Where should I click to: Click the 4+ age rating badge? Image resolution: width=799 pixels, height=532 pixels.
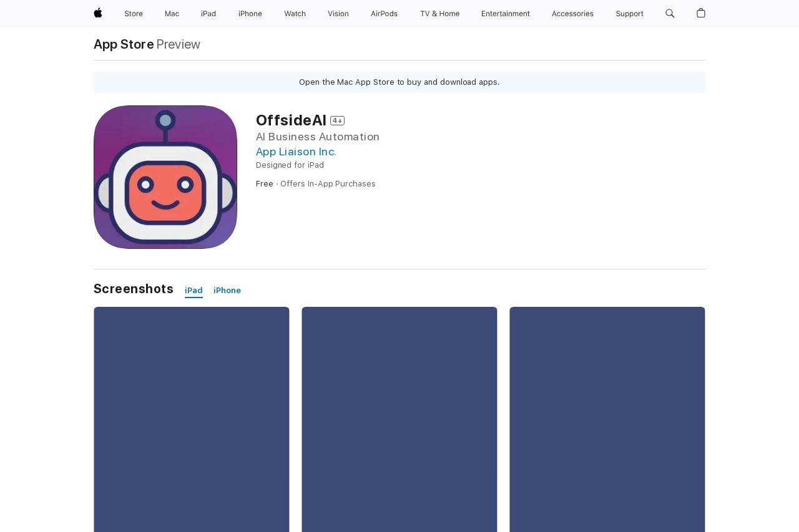pyautogui.click(x=338, y=120)
